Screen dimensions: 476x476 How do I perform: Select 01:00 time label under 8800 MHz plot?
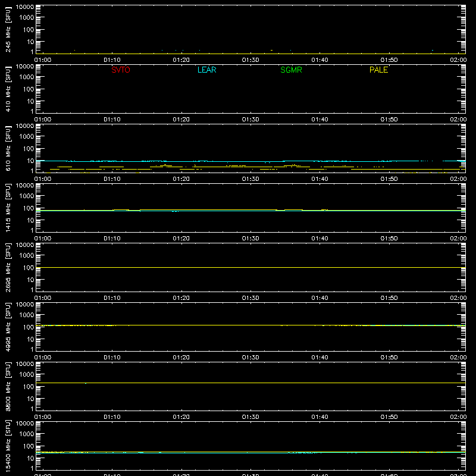pyautogui.click(x=43, y=417)
